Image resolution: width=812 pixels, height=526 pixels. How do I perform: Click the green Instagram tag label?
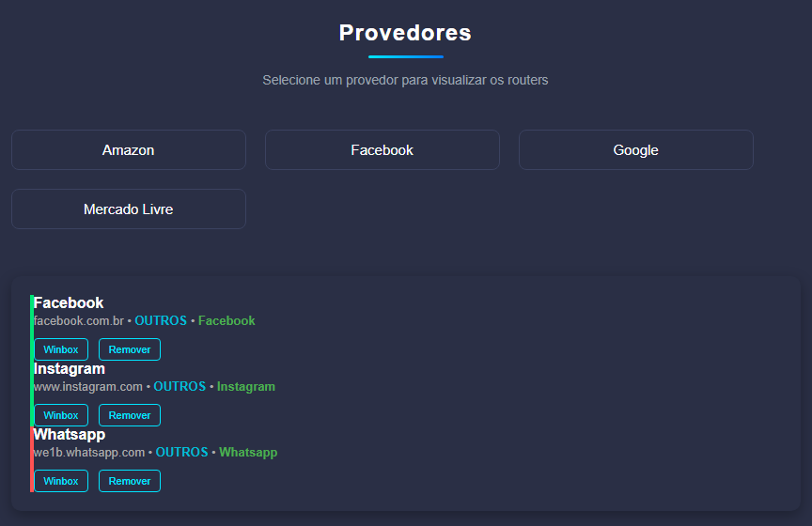(246, 386)
